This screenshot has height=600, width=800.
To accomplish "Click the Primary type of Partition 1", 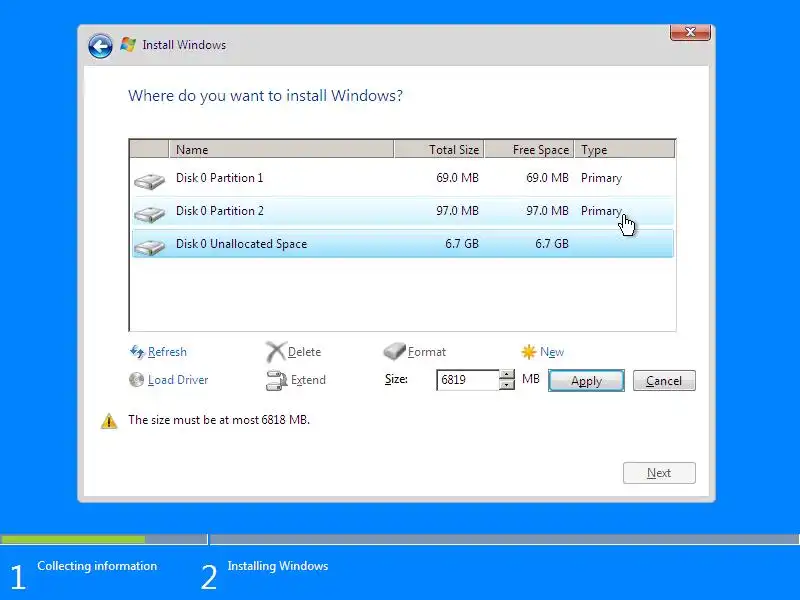I will [x=601, y=178].
